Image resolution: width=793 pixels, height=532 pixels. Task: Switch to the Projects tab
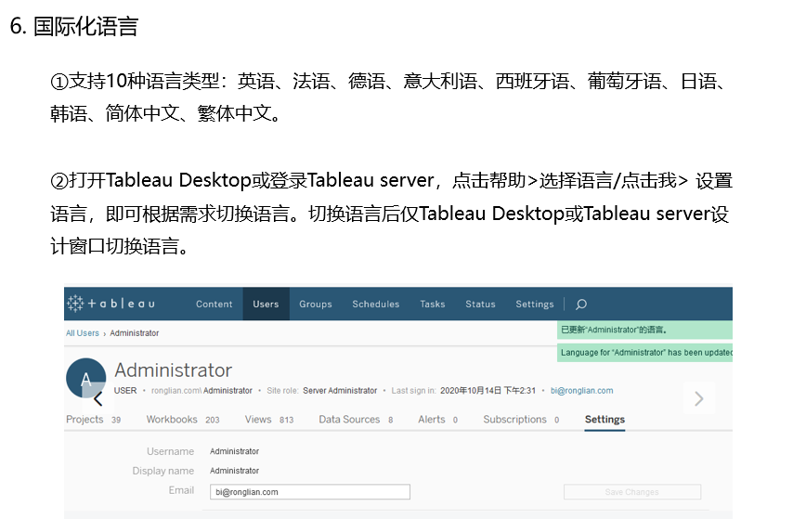point(94,420)
